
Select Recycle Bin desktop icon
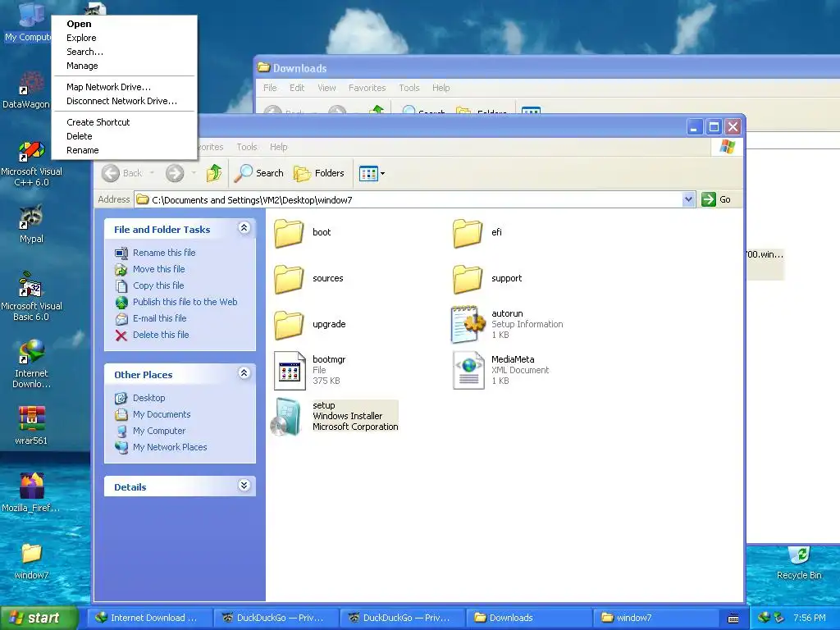[799, 563]
